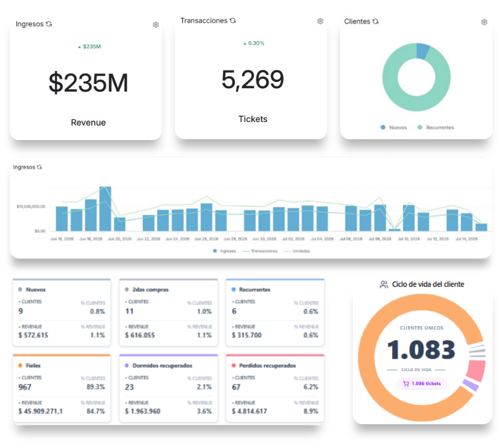Image resolution: width=503 pixels, height=448 pixels.
Task: Click Recurrentes revenue $ 315.700
Action: click(x=247, y=335)
